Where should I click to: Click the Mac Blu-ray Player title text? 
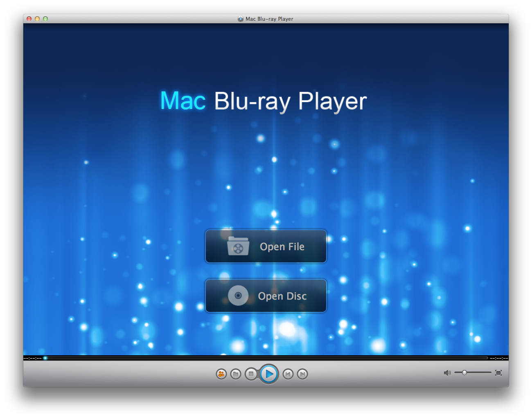269,19
